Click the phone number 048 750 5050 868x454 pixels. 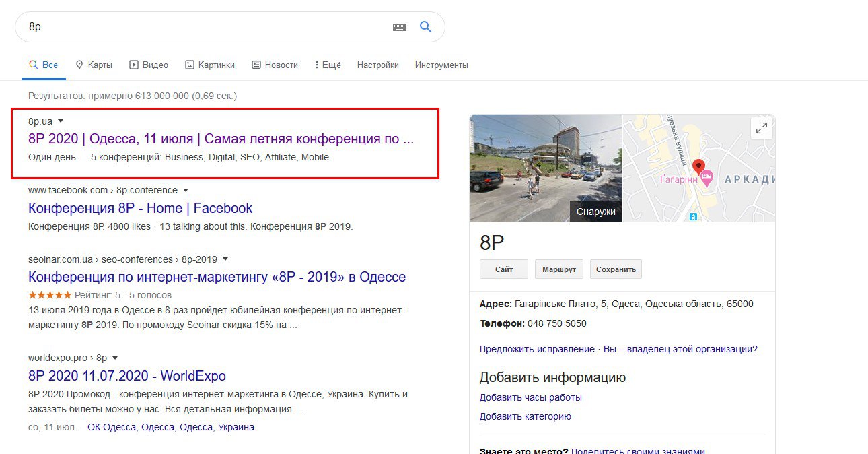557,323
